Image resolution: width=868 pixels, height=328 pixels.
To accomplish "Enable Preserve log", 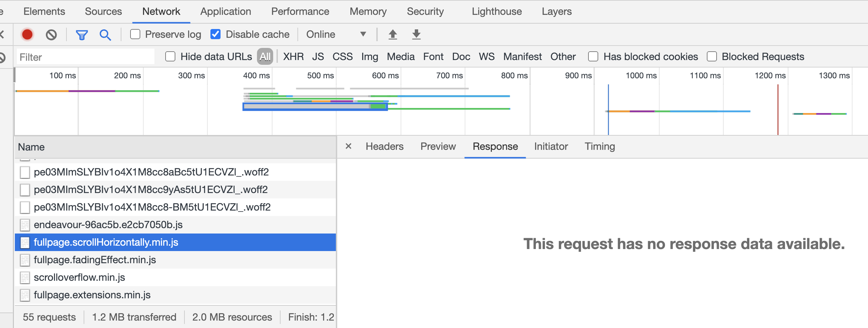I will [x=135, y=34].
